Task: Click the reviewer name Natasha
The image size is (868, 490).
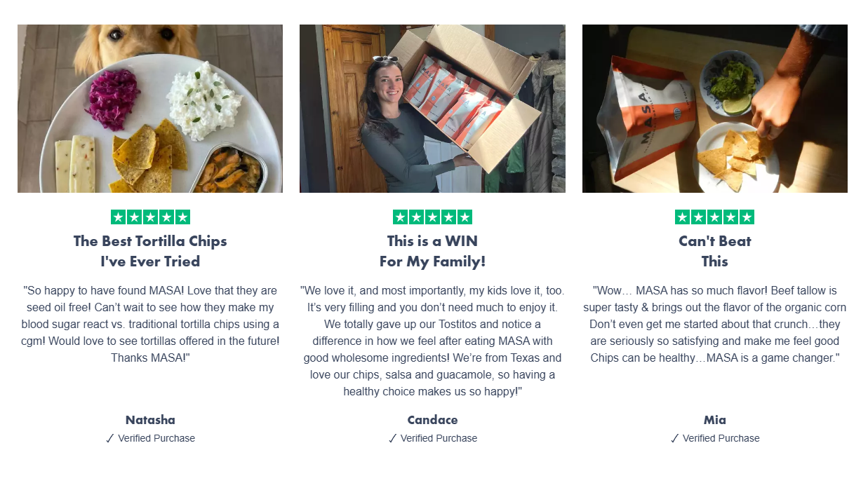Action: coord(150,420)
